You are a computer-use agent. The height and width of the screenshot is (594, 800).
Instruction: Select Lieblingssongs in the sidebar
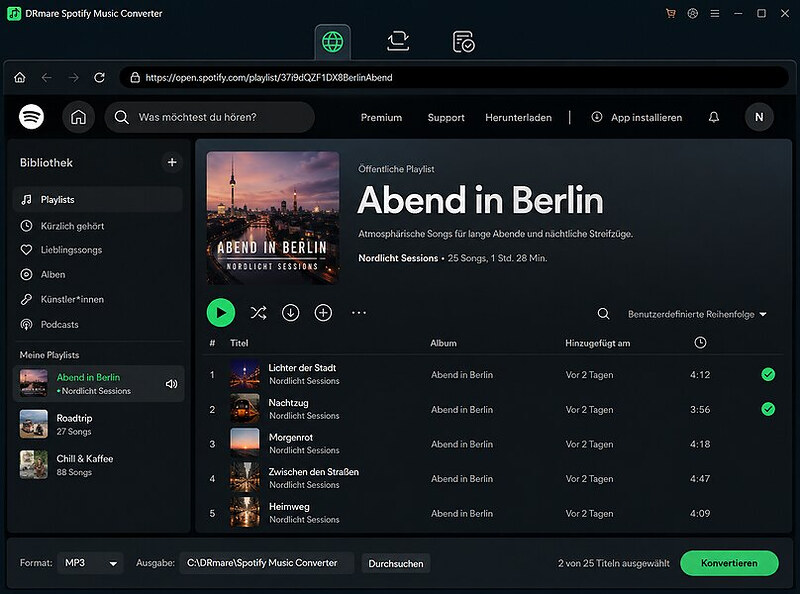[x=97, y=250]
